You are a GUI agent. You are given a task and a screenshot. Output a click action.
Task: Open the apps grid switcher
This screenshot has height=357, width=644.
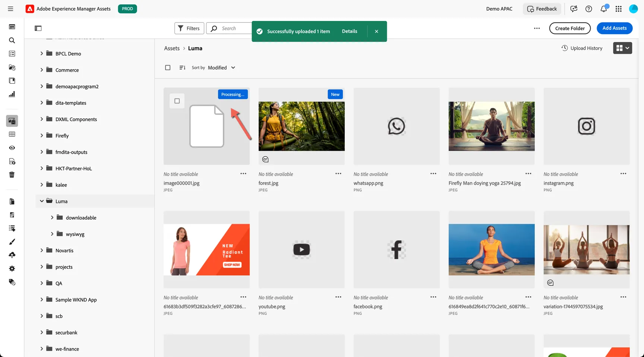619,9
